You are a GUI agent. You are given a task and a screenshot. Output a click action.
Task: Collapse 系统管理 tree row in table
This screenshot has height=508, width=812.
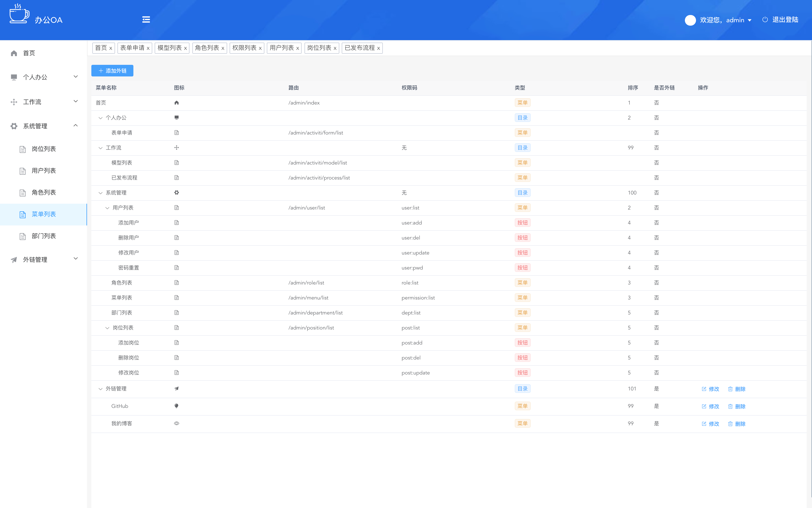coord(100,193)
